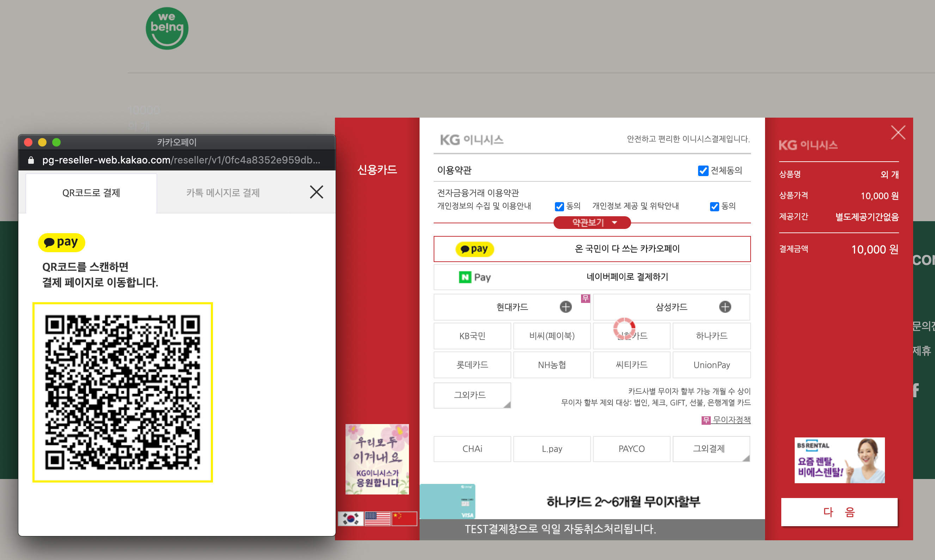The height and width of the screenshot is (560, 935).
Task: Select the QR코드로 결제 tab
Action: point(91,193)
